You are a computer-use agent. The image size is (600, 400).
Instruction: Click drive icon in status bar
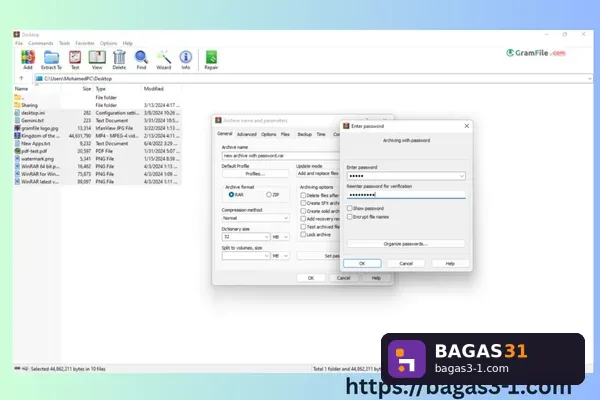[x=17, y=369]
